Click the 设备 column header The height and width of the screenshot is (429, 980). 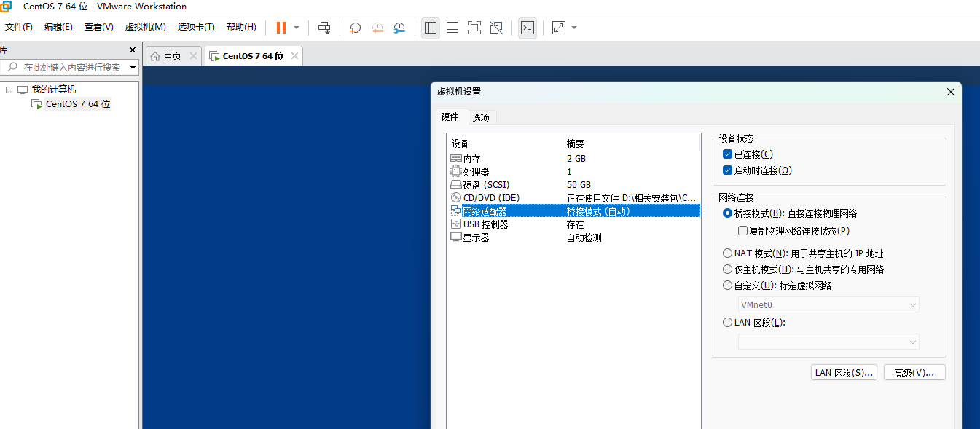pos(506,143)
